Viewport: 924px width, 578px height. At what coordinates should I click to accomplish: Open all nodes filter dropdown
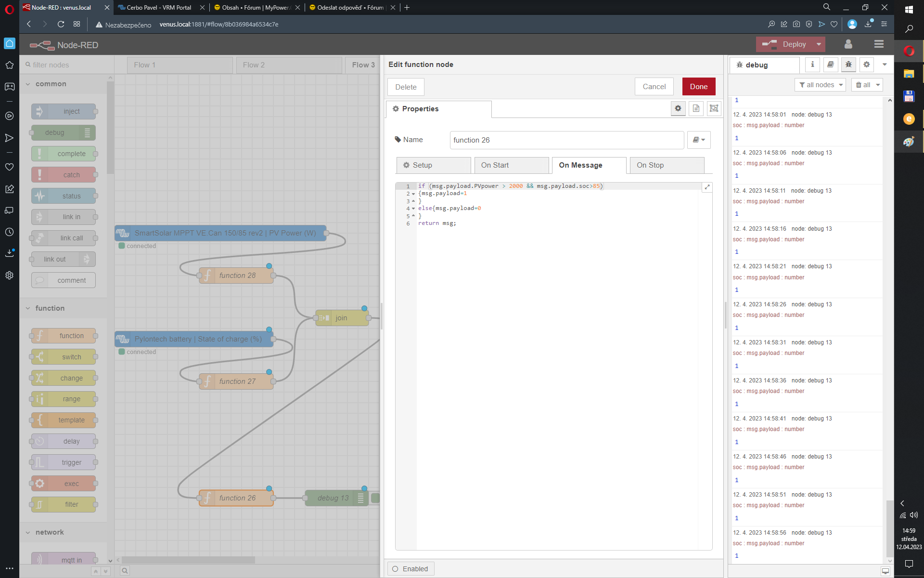tap(821, 85)
